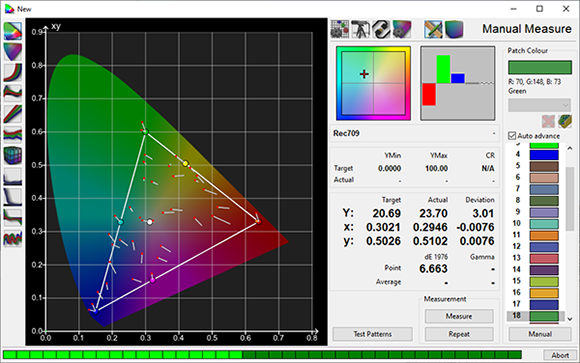Select brown patch swatch number 5
580x363 pixels.
pos(544,166)
